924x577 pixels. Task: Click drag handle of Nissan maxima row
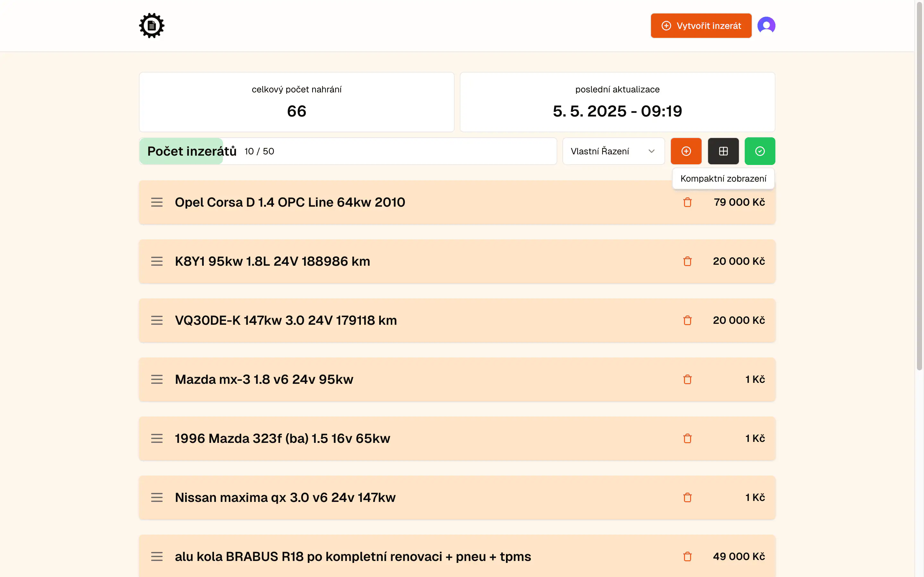tap(157, 497)
